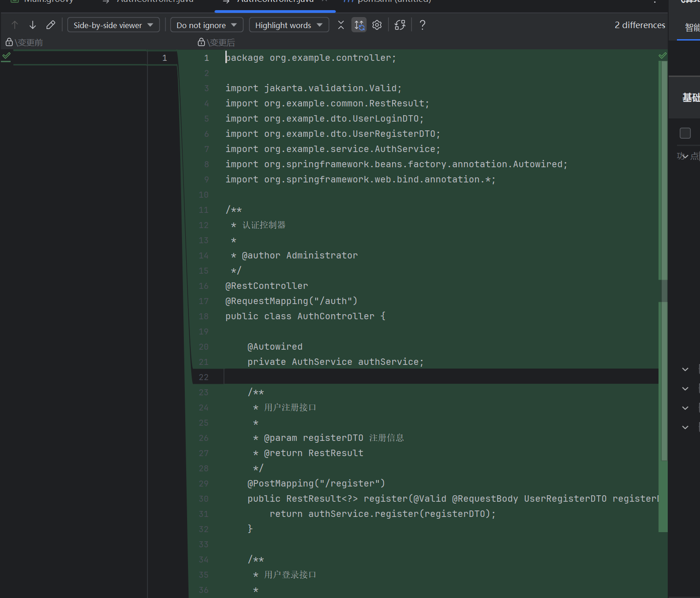Open diff viewer help question mark
Viewport: 700px width, 598px height.
tap(423, 25)
